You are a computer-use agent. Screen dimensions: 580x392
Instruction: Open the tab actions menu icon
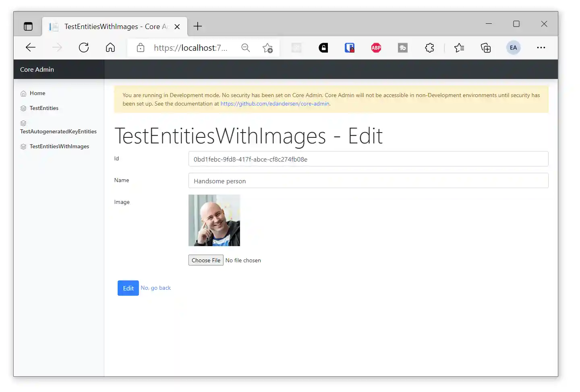point(28,26)
